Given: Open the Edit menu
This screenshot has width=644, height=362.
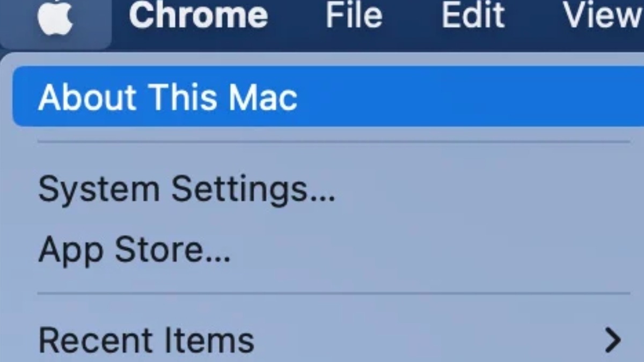Looking at the screenshot, I should click(x=473, y=15).
